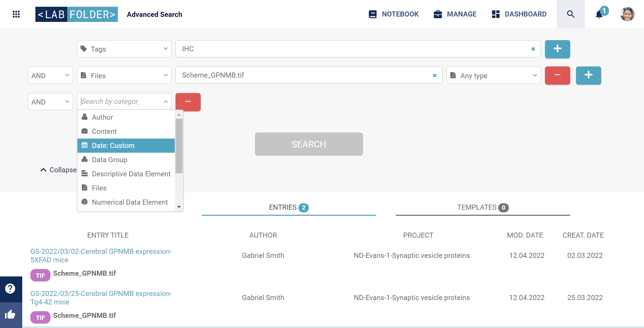Click the thumbs up feedback icon
The width and height of the screenshot is (644, 328).
(x=10, y=315)
